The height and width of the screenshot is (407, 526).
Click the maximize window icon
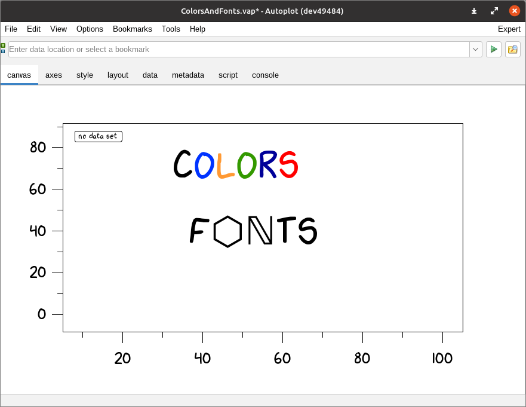[x=494, y=11]
